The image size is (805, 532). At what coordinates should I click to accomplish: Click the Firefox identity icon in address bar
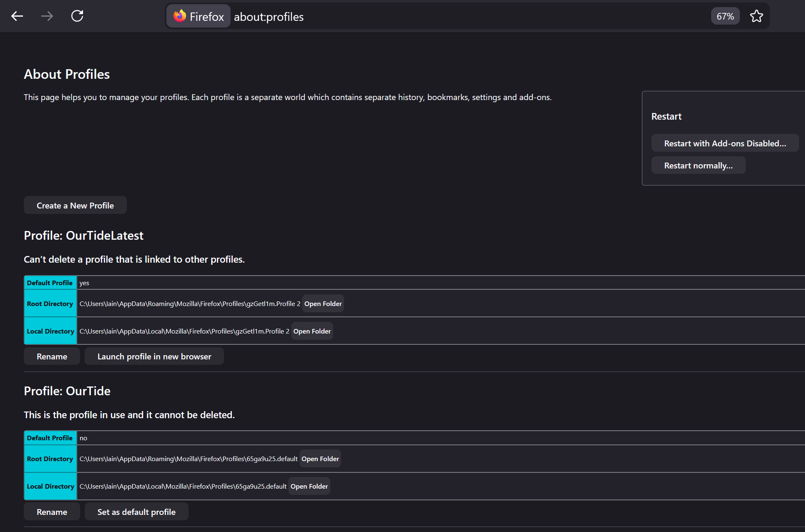199,16
